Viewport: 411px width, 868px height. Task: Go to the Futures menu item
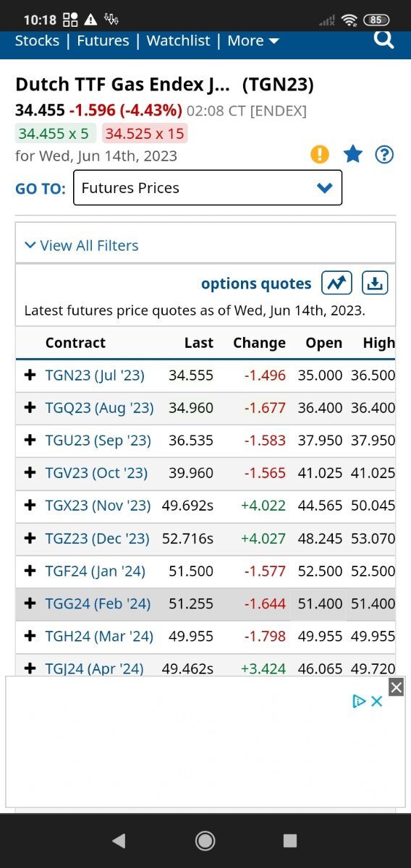[103, 41]
